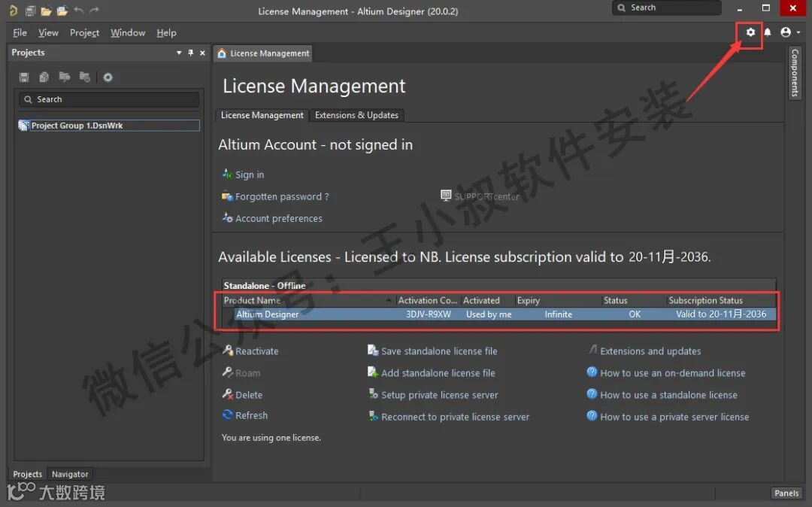This screenshot has height=507, width=812.
Task: Switch to Extensions & Updates tab
Action: click(x=356, y=115)
